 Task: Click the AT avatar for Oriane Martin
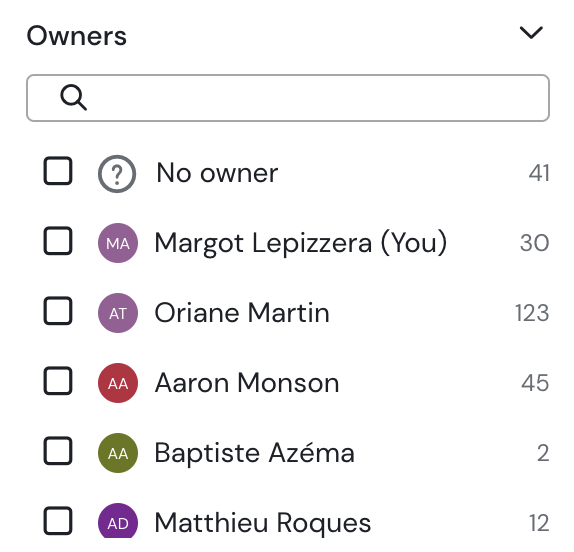118,313
